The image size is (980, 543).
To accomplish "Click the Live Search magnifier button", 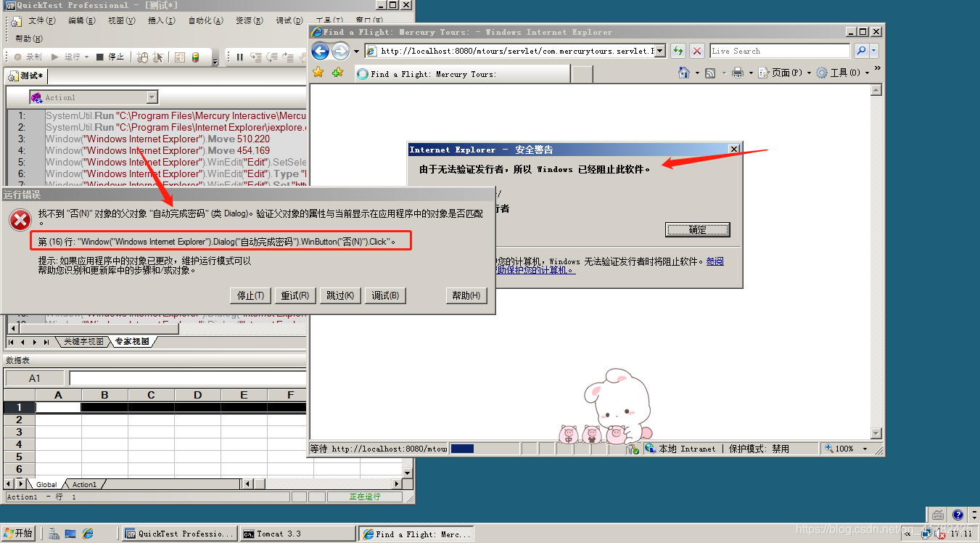I will pyautogui.click(x=861, y=51).
